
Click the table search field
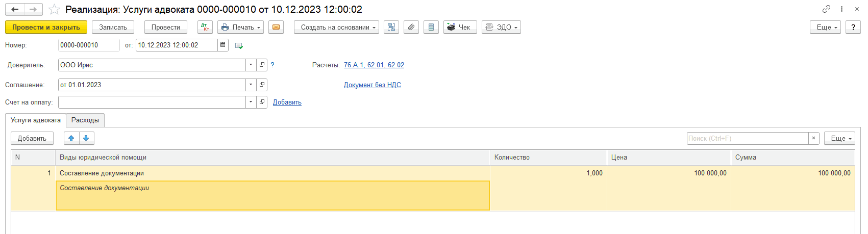pyautogui.click(x=747, y=138)
